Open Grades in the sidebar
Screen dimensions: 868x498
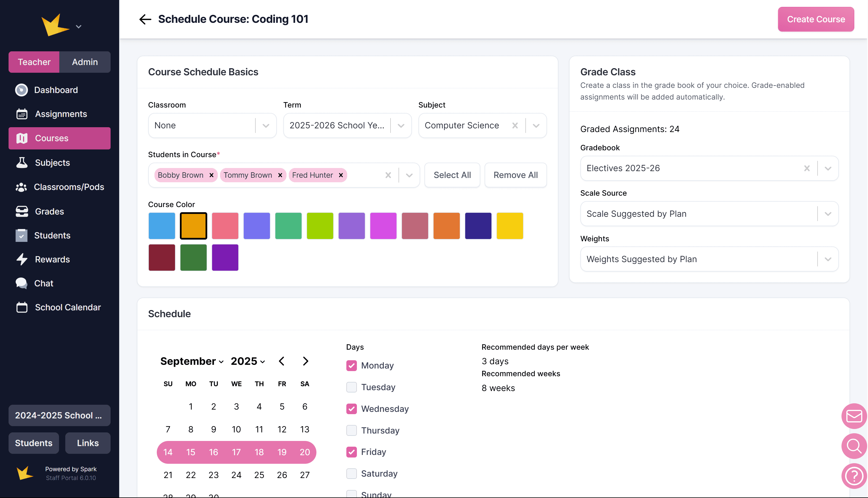pyautogui.click(x=50, y=211)
